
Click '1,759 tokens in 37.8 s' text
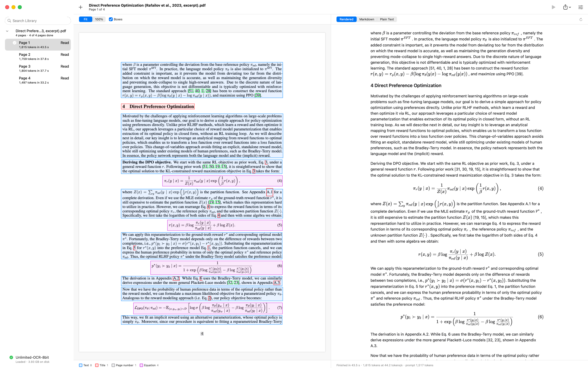[x=34, y=59]
